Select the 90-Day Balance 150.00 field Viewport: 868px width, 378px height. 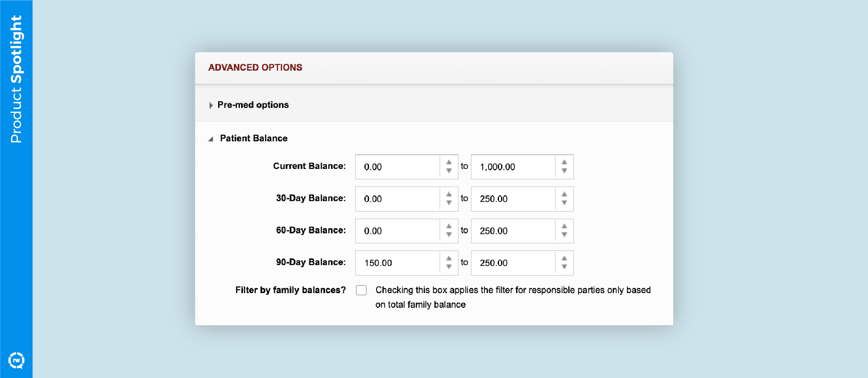point(397,263)
